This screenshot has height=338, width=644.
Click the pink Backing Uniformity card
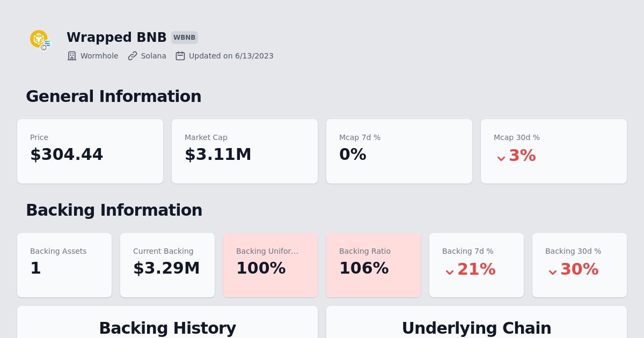pyautogui.click(x=270, y=265)
